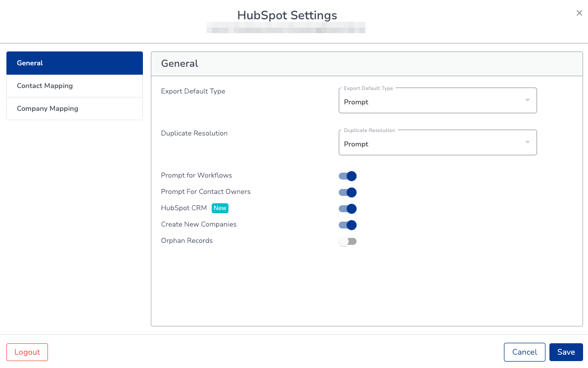This screenshot has height=368, width=588.
Task: Enable the Orphan Records toggle
Action: tap(348, 241)
